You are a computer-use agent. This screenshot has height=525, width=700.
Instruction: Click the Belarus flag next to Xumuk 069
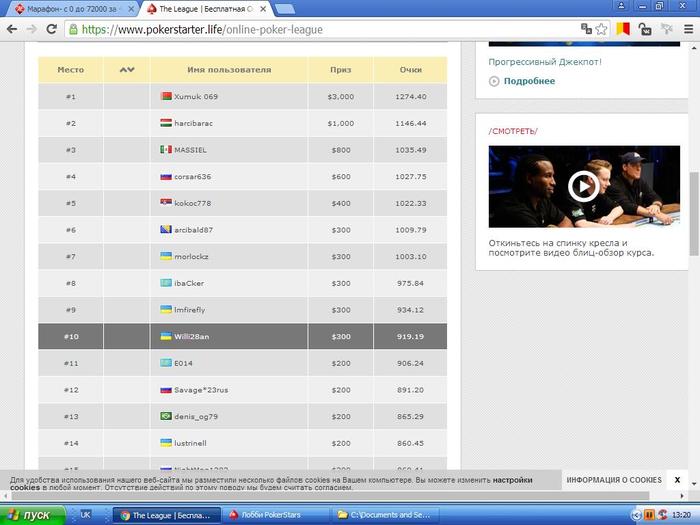[x=166, y=96]
